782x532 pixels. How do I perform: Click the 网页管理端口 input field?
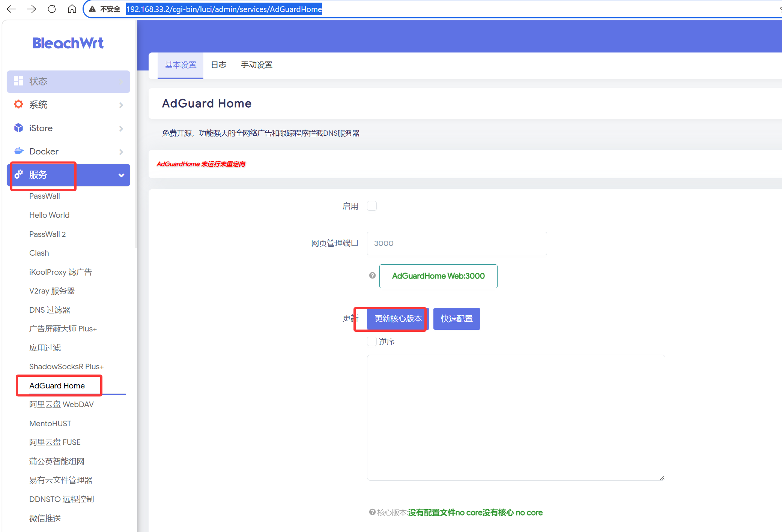click(456, 243)
